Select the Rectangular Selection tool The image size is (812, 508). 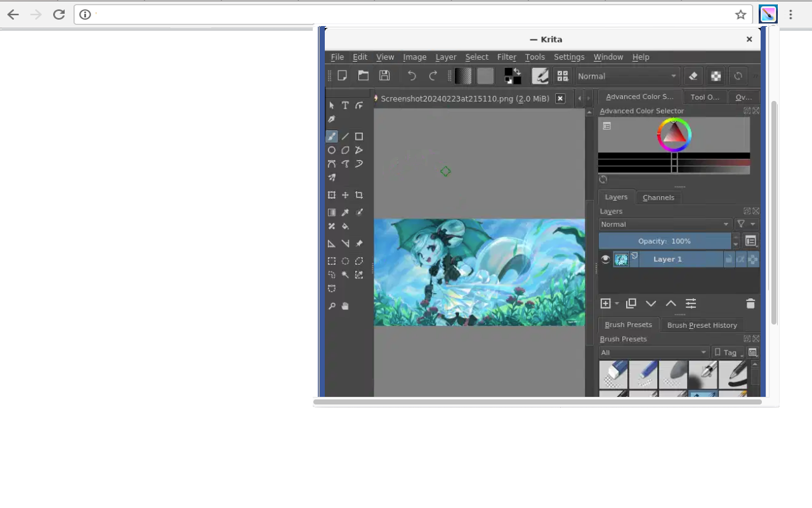click(x=331, y=261)
